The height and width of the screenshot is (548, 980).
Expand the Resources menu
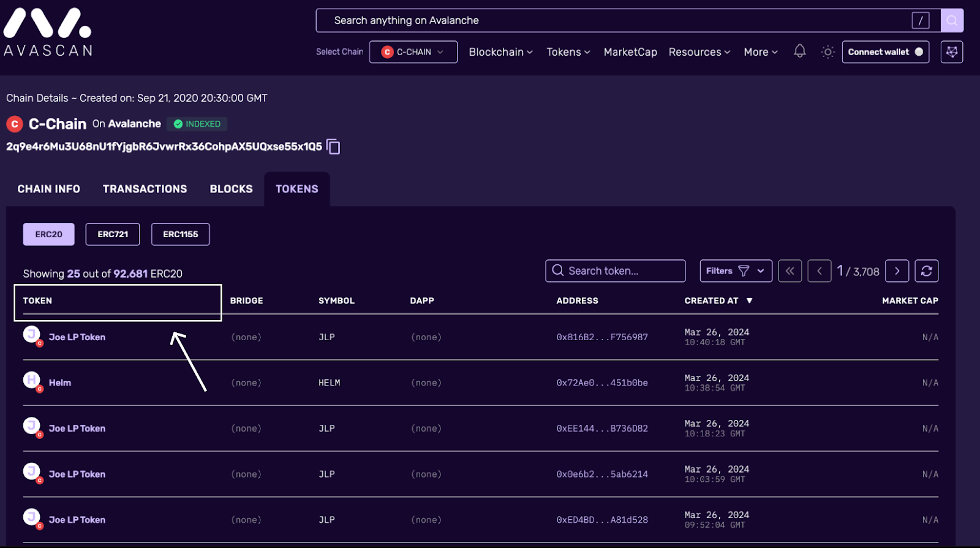[x=699, y=52]
